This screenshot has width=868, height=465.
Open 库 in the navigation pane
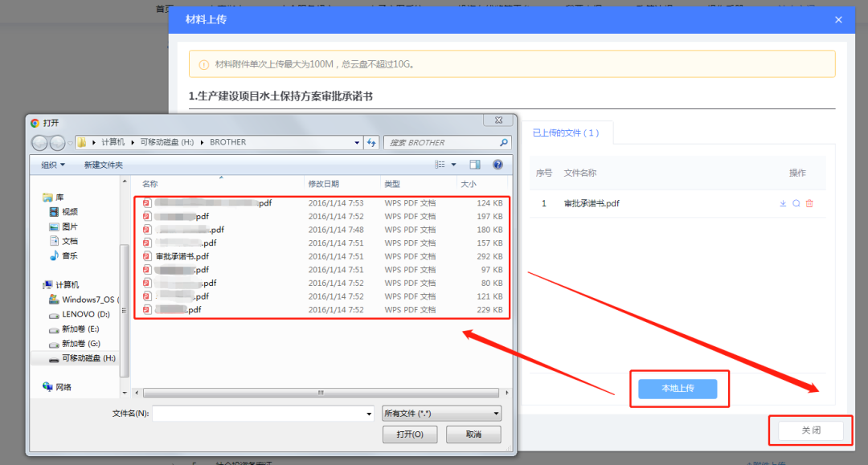point(53,198)
